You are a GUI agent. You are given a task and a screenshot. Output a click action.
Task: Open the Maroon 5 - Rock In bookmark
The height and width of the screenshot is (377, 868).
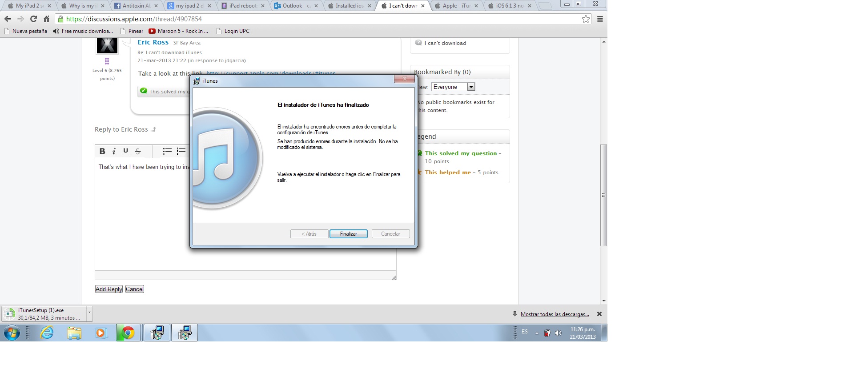point(178,31)
